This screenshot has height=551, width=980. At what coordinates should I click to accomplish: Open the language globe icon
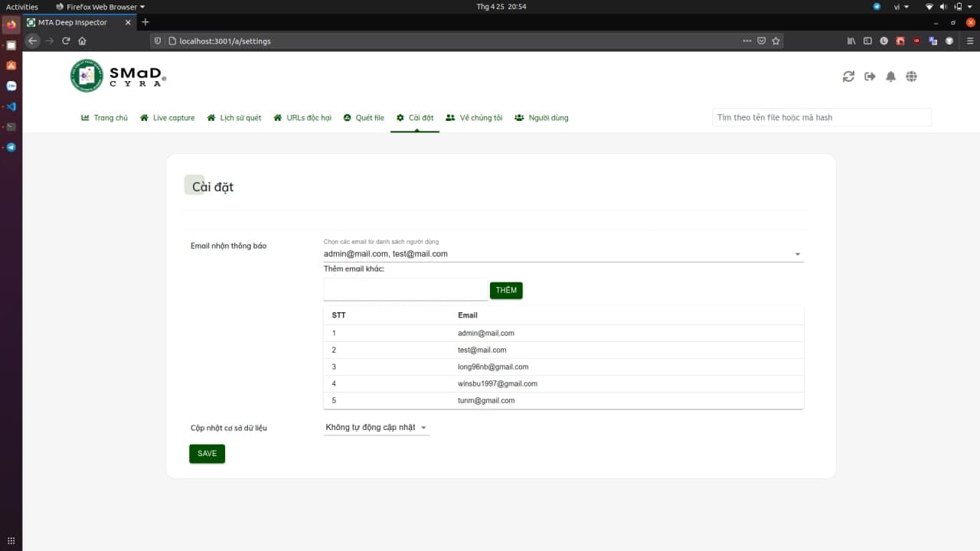point(911,77)
